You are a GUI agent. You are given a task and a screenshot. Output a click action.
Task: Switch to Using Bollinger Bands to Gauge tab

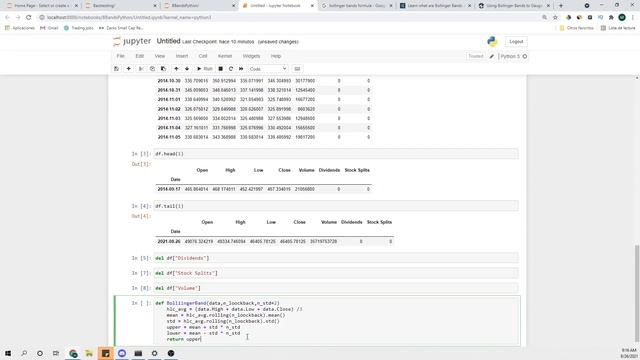pos(513,6)
